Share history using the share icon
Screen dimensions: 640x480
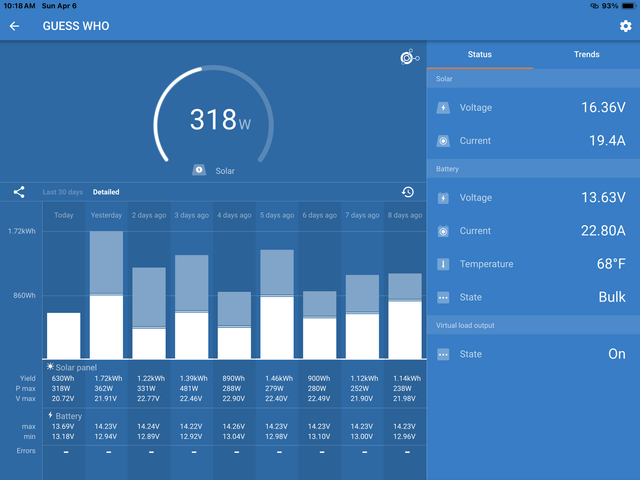19,192
